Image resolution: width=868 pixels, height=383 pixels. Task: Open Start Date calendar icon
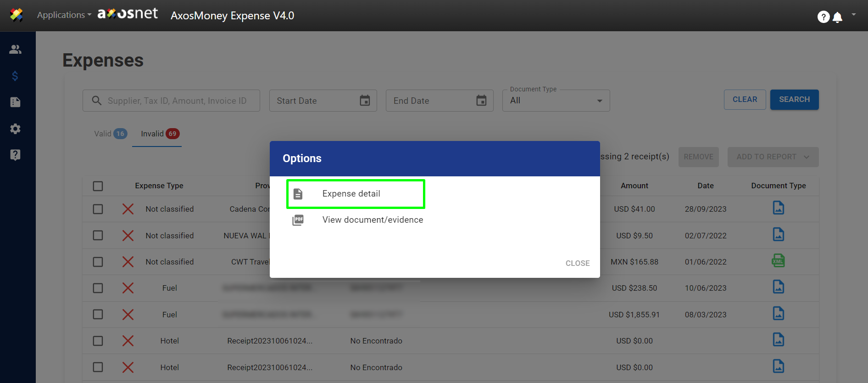click(365, 101)
